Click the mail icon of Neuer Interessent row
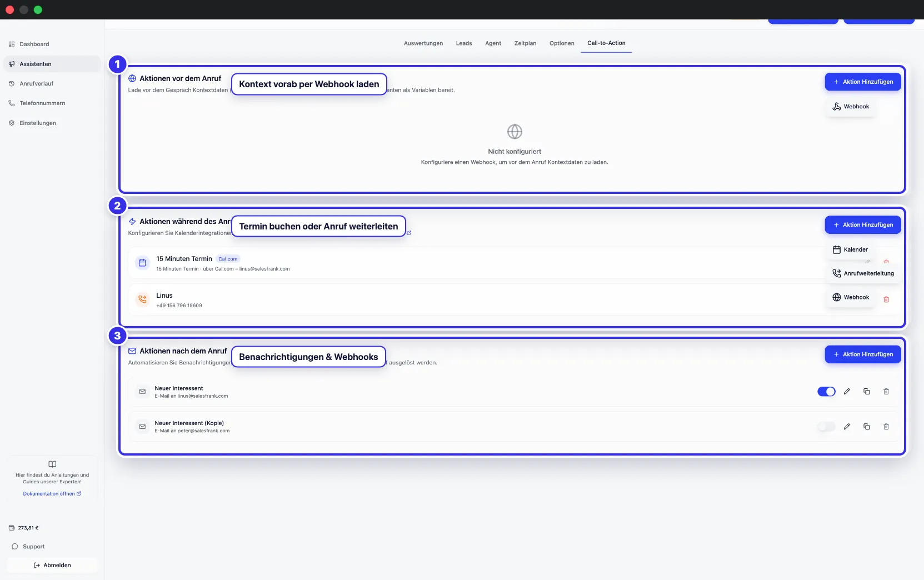924x580 pixels. (x=142, y=392)
